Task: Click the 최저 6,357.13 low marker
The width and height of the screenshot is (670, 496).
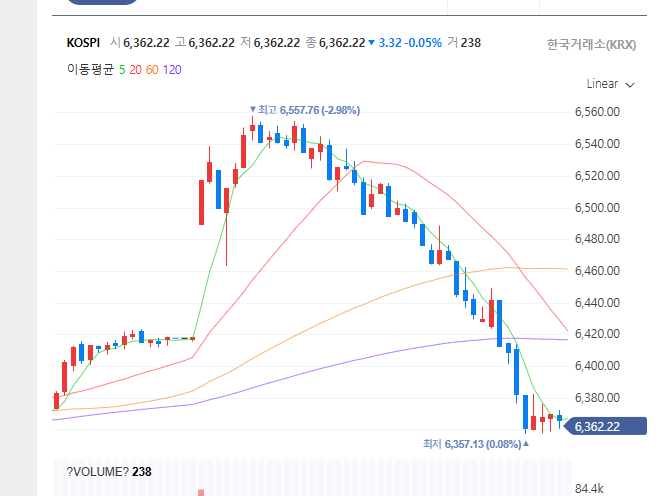Action: [x=475, y=442]
